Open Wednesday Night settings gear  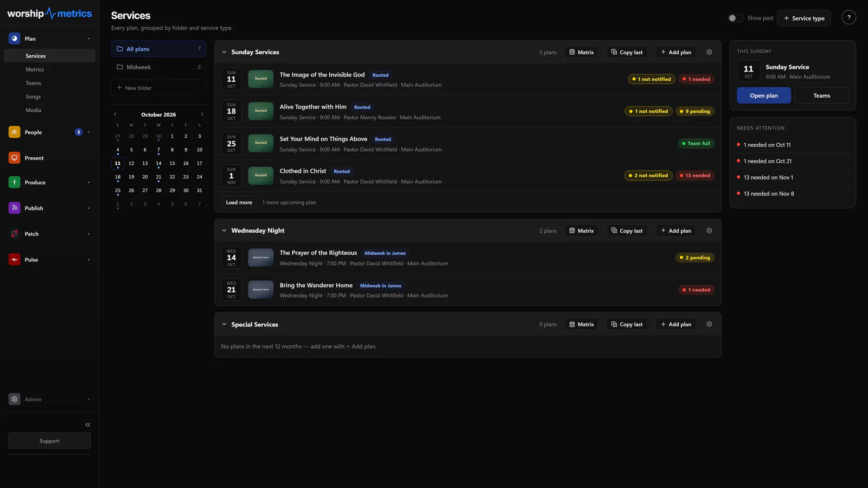709,230
